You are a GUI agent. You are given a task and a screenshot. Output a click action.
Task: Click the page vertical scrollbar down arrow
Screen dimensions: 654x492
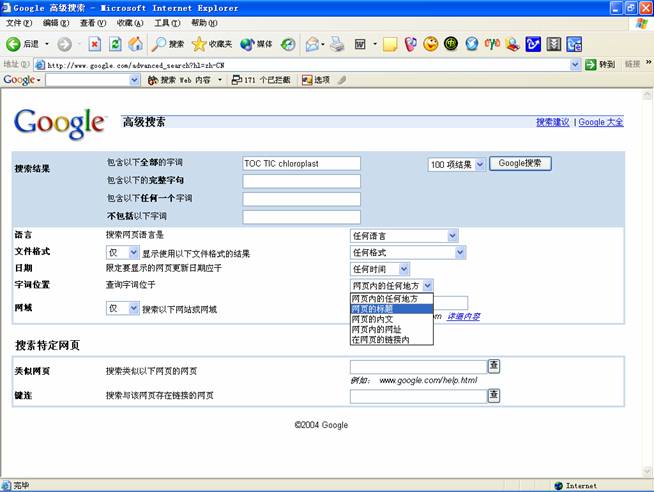point(647,472)
